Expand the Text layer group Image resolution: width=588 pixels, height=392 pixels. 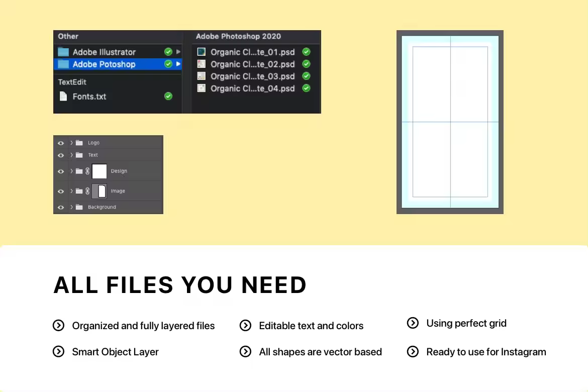[x=71, y=155]
